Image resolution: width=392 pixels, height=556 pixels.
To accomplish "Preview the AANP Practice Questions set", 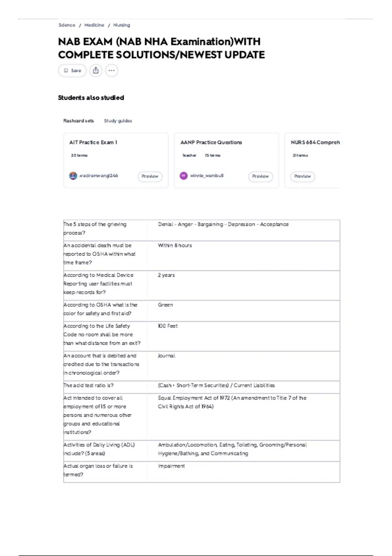I will click(260, 176).
